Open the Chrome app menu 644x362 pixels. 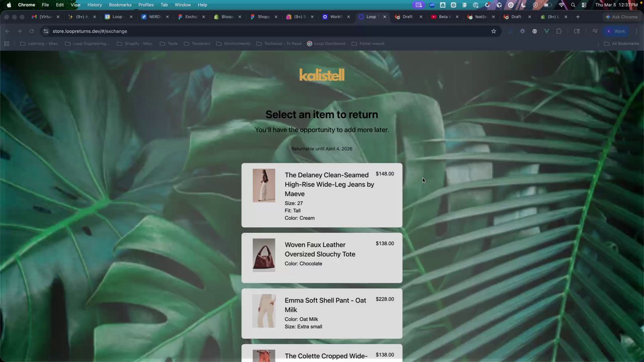coord(27,5)
